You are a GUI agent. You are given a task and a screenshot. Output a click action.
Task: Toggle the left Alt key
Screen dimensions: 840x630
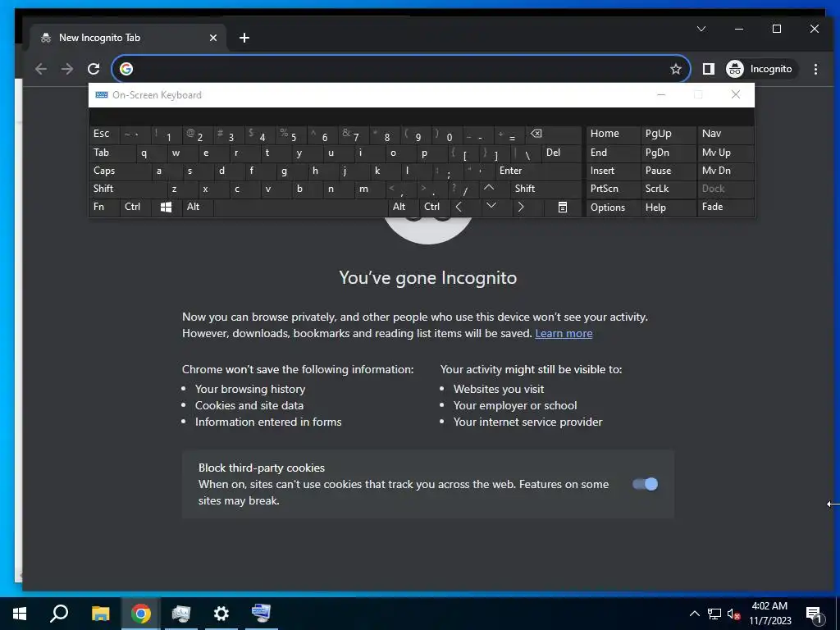click(x=198, y=207)
